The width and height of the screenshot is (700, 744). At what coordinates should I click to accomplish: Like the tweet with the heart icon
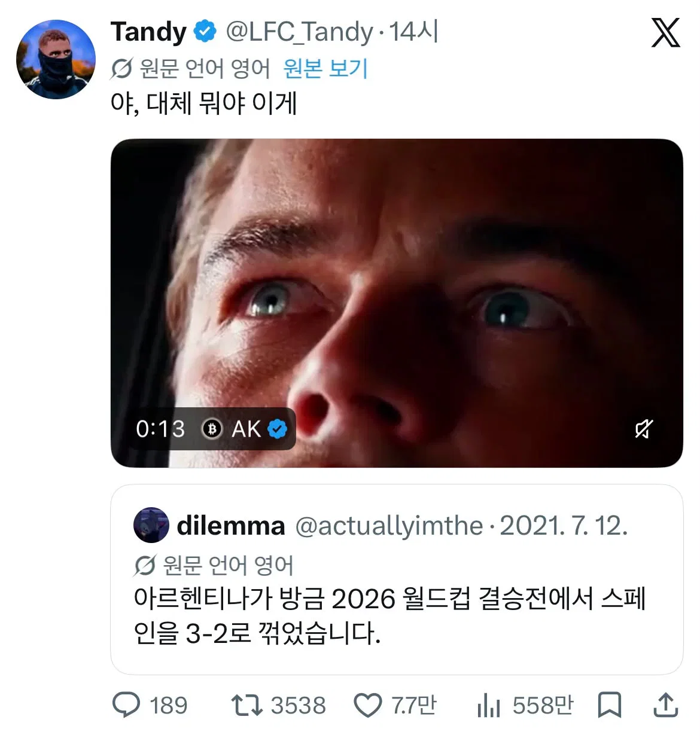[395, 705]
